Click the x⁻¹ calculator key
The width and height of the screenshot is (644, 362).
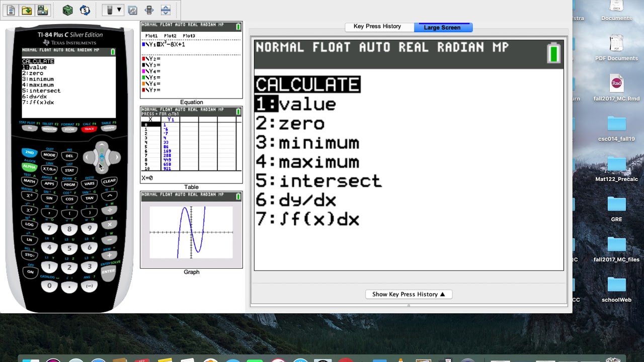pyautogui.click(x=29, y=195)
